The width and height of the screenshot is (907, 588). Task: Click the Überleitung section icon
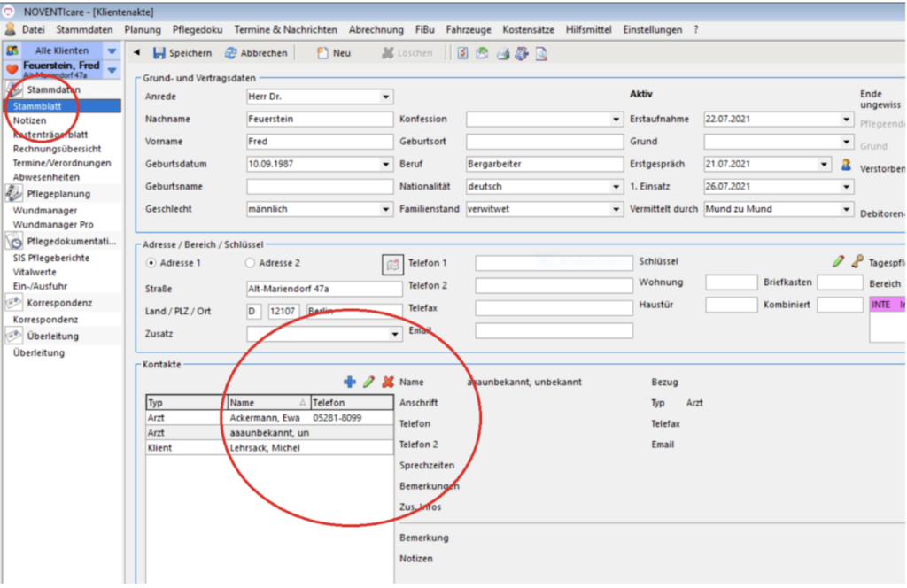14,336
